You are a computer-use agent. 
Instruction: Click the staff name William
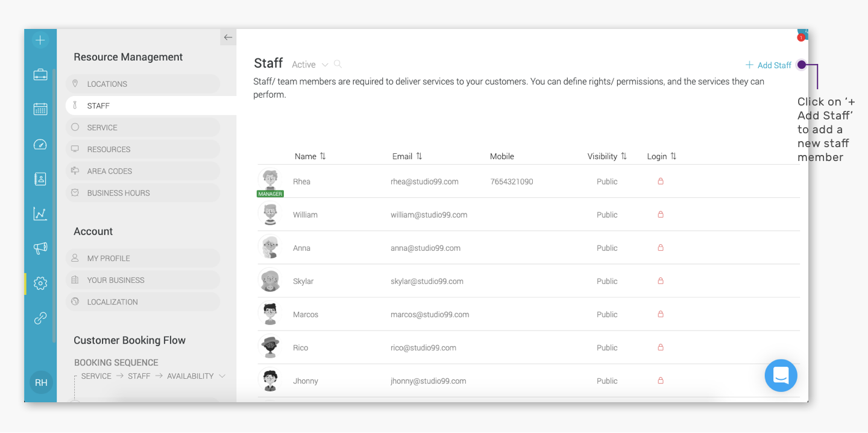click(x=305, y=215)
